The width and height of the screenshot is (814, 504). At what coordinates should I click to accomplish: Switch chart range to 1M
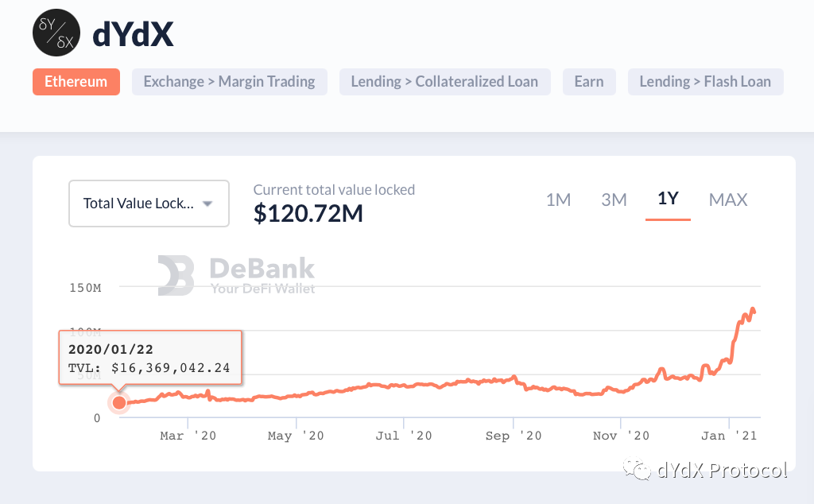pos(559,200)
